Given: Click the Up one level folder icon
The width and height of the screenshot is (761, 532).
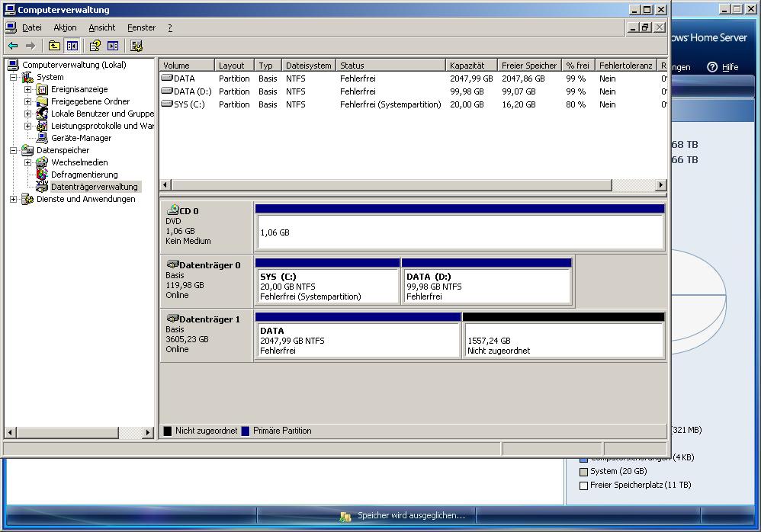Looking at the screenshot, I should [54, 46].
